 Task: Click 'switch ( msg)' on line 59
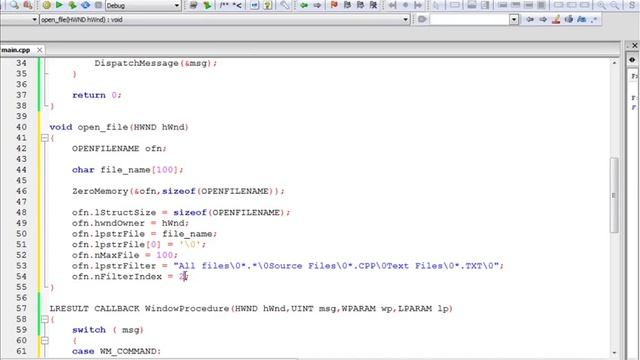pyautogui.click(x=108, y=330)
